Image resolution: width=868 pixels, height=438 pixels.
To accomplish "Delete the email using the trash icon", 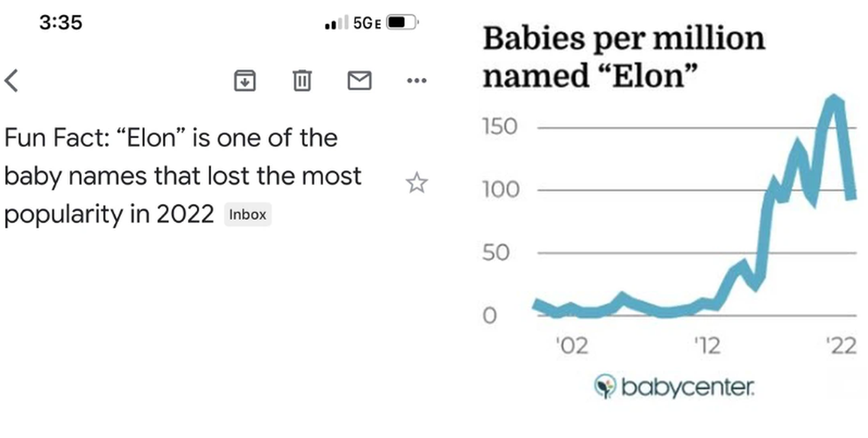I will coord(302,80).
